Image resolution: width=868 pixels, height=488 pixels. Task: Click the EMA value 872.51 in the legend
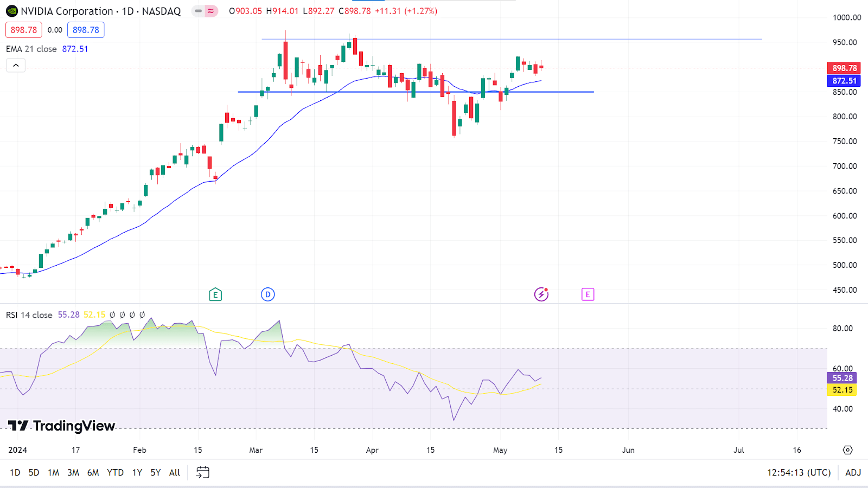tap(75, 49)
